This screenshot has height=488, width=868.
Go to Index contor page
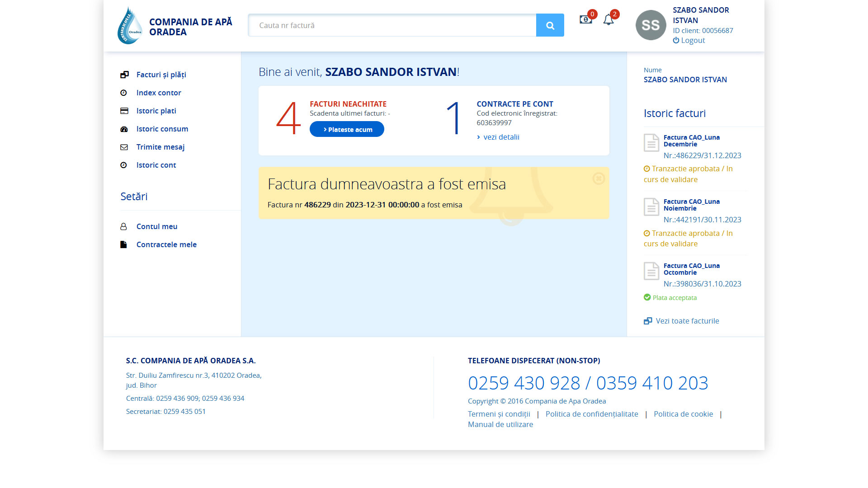point(159,93)
